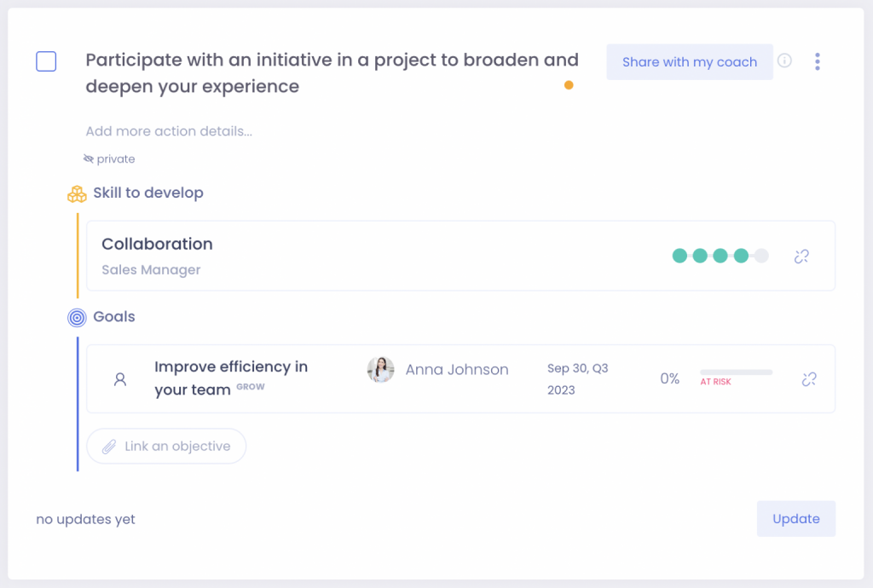Open the Improve efficiency in your team goal
873x588 pixels.
231,378
